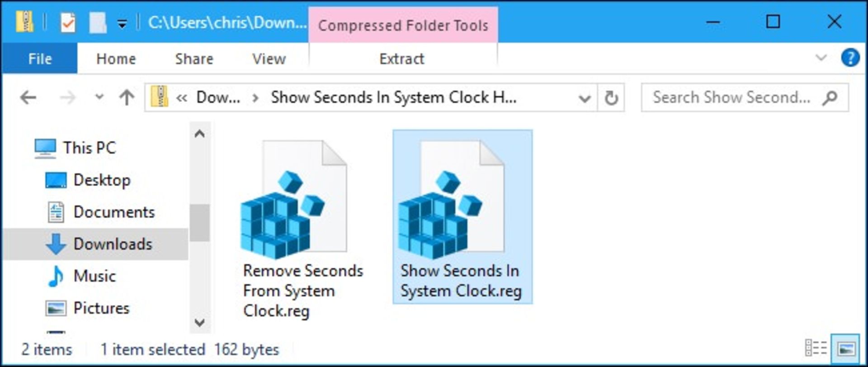Open the File menu tab
Image resolution: width=868 pixels, height=367 pixels.
40,58
